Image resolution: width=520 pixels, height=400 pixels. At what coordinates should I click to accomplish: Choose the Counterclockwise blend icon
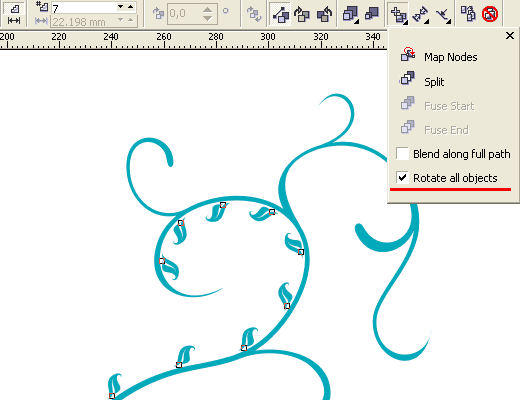(x=324, y=14)
